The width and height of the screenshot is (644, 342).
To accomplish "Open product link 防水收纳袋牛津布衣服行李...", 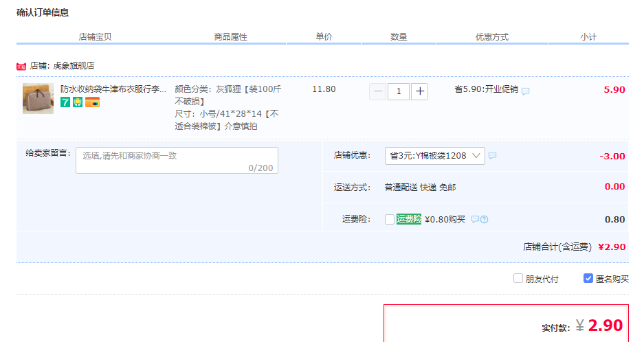I will pyautogui.click(x=113, y=89).
